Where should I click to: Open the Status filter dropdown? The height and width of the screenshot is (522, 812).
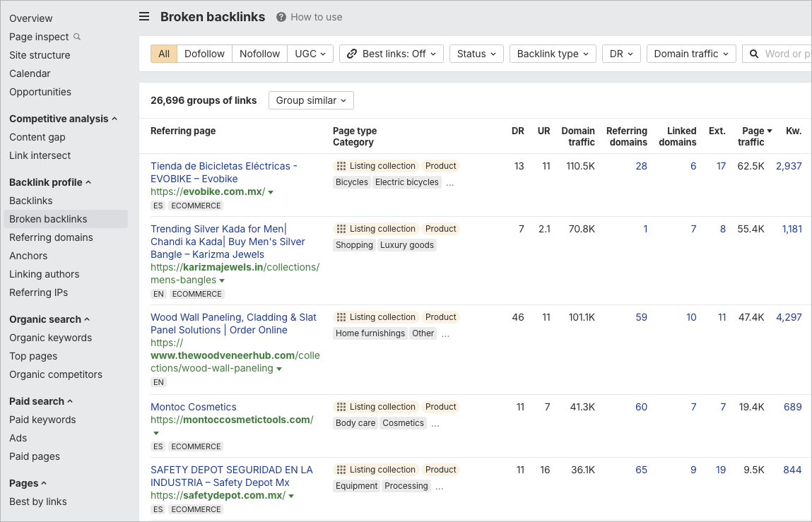tap(476, 53)
